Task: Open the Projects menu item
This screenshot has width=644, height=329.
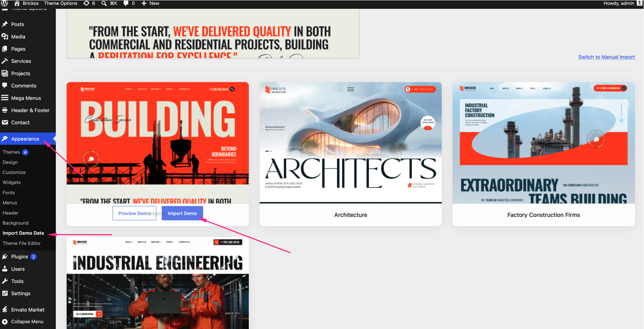Action: pos(21,73)
